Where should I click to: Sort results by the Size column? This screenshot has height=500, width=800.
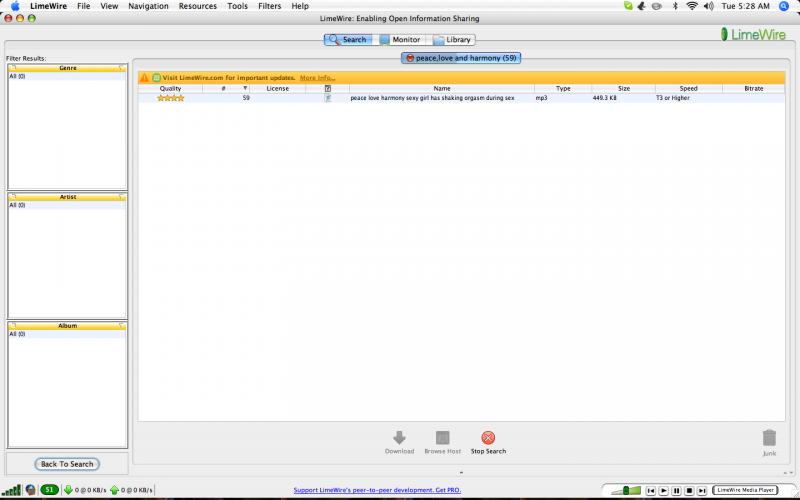[x=624, y=88]
